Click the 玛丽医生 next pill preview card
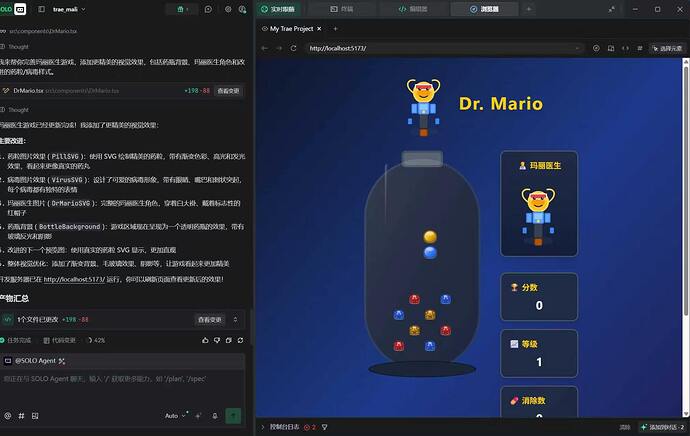 tap(539, 204)
